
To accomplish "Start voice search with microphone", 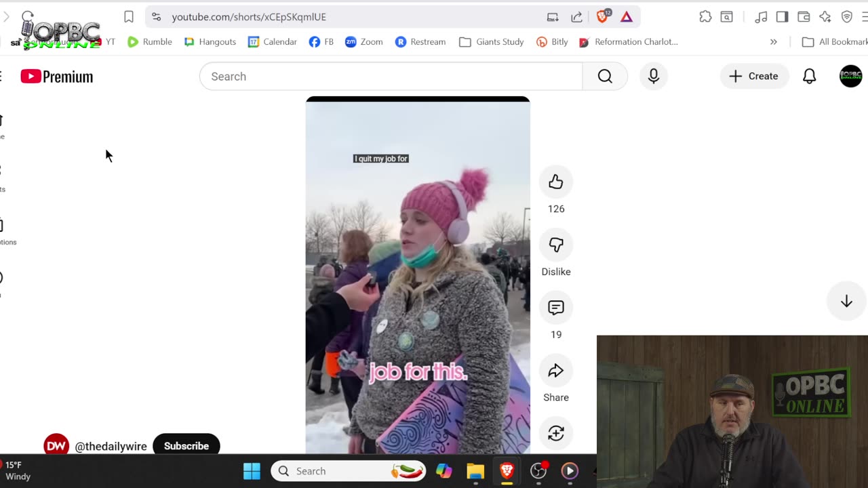I will pos(654,77).
